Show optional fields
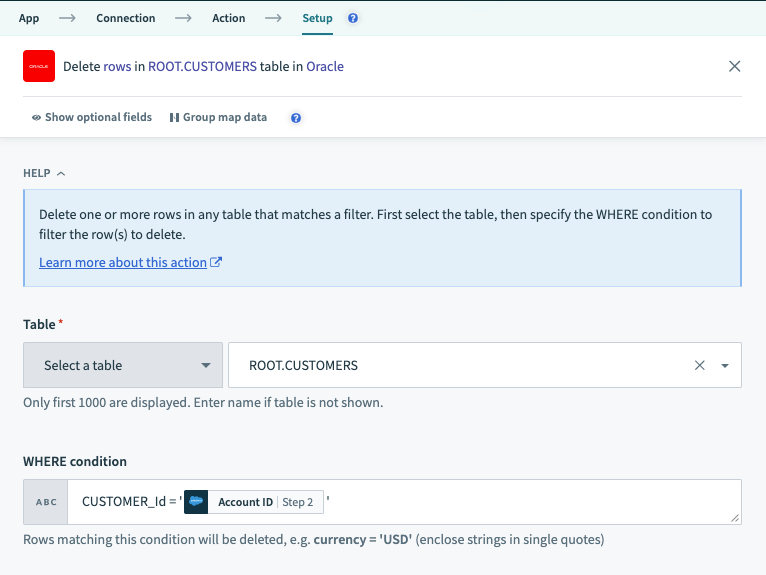Screen dimensions: 766x575 coord(92,117)
